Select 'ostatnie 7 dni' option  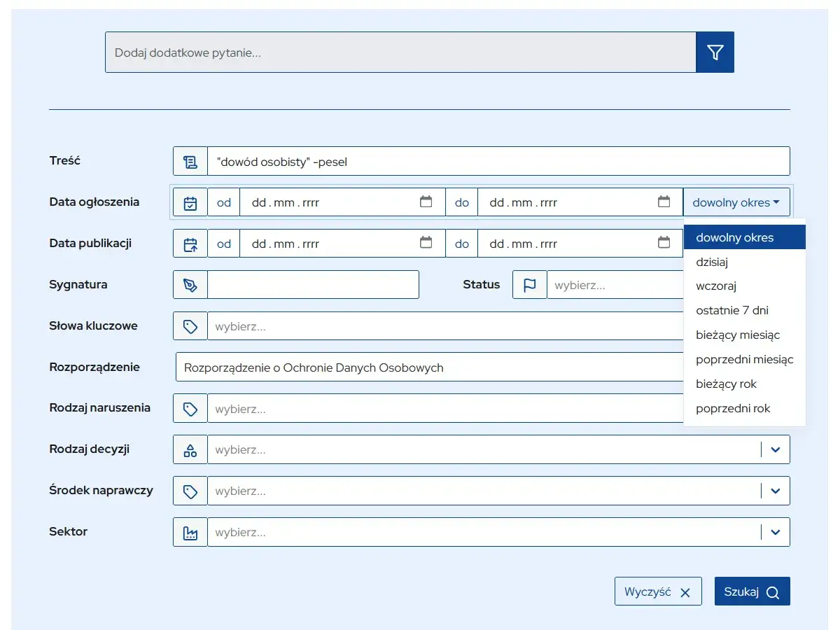click(x=745, y=310)
